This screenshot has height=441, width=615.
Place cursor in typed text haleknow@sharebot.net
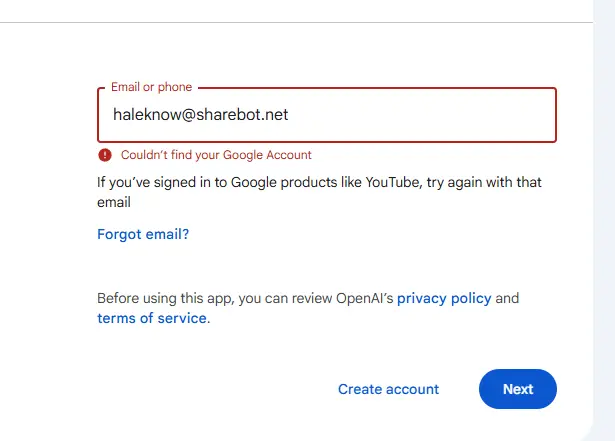tap(200, 115)
